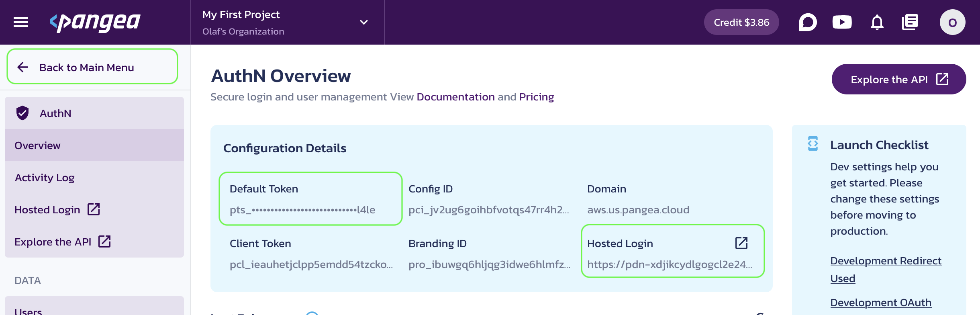980x315 pixels.
Task: Open the Pricing link
Action: 536,97
